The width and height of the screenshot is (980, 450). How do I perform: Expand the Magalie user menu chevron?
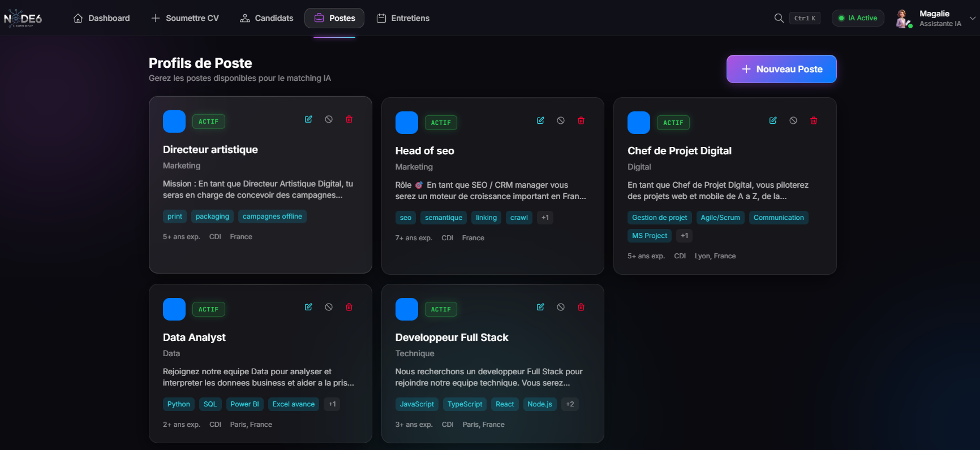(973, 18)
